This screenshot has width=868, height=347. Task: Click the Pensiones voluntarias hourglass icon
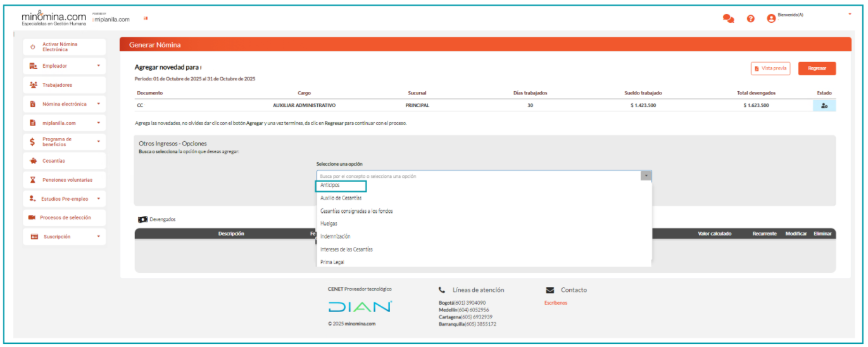pyautogui.click(x=33, y=180)
